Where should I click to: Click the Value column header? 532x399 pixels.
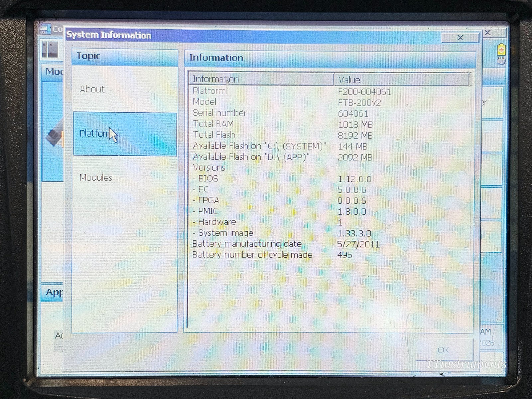[402, 80]
